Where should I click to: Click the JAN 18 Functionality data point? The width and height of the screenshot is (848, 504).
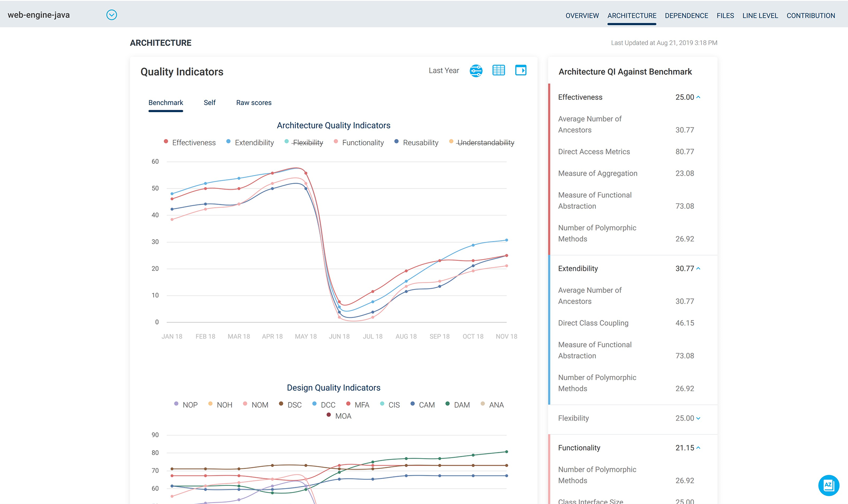(x=172, y=219)
